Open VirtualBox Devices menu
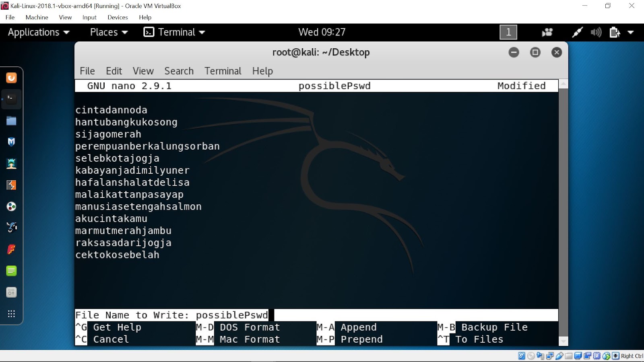This screenshot has height=362, width=644. pyautogui.click(x=118, y=17)
